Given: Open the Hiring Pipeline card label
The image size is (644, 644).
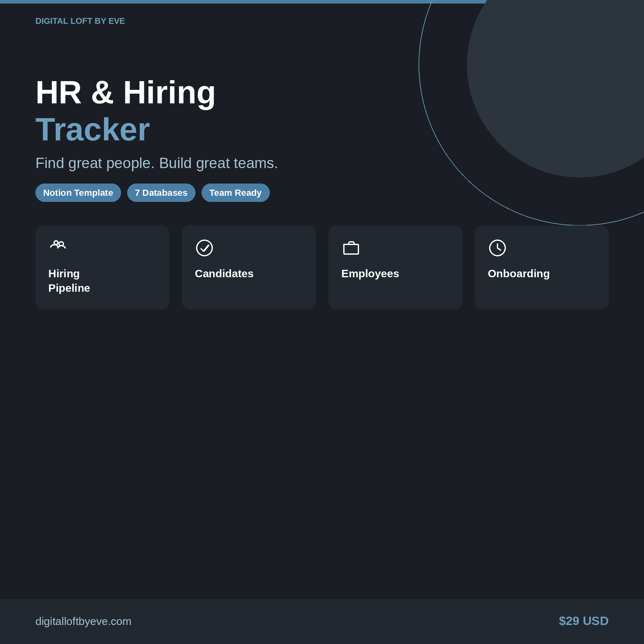Looking at the screenshot, I should click(69, 281).
